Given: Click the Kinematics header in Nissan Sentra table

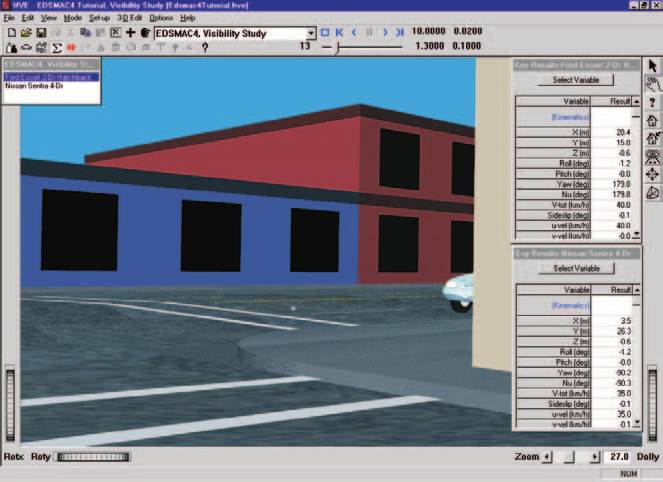Looking at the screenshot, I should point(570,305).
